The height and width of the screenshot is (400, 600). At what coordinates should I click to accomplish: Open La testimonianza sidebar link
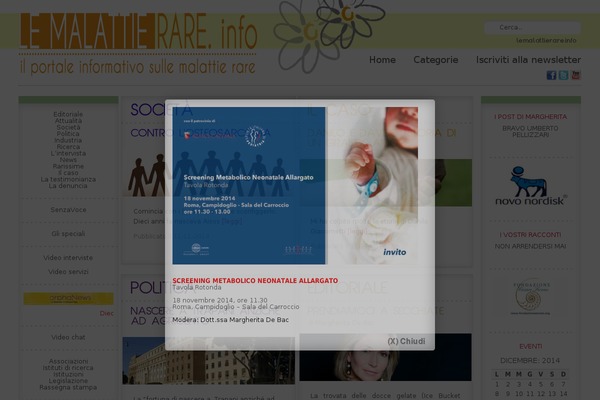click(68, 179)
